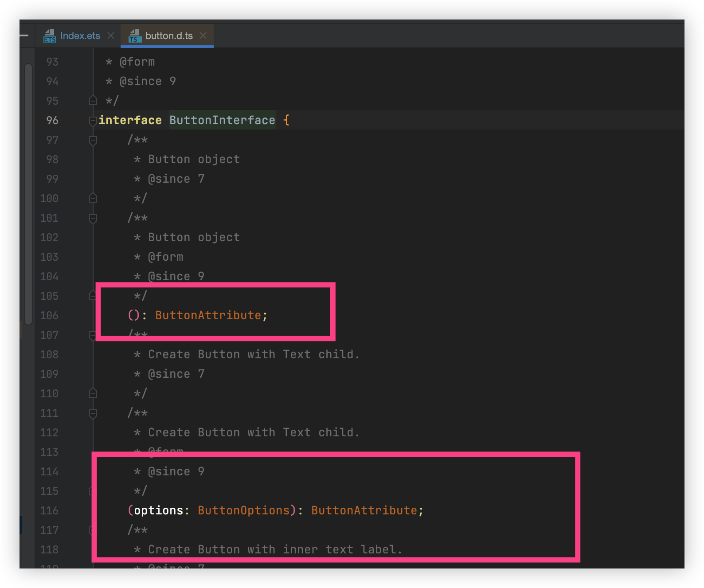Click ButtonAttribute on line 106

click(x=208, y=315)
